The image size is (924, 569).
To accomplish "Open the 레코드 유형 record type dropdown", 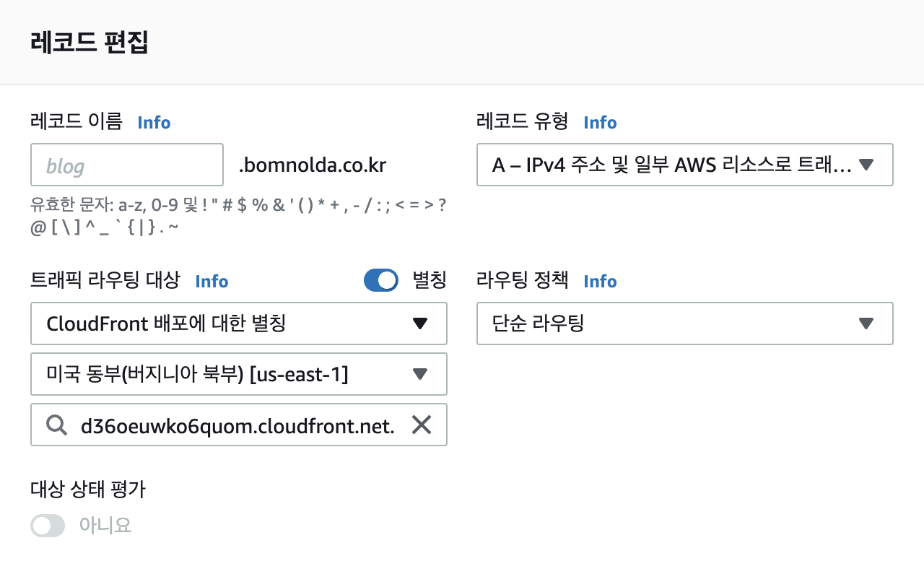I will [x=684, y=165].
